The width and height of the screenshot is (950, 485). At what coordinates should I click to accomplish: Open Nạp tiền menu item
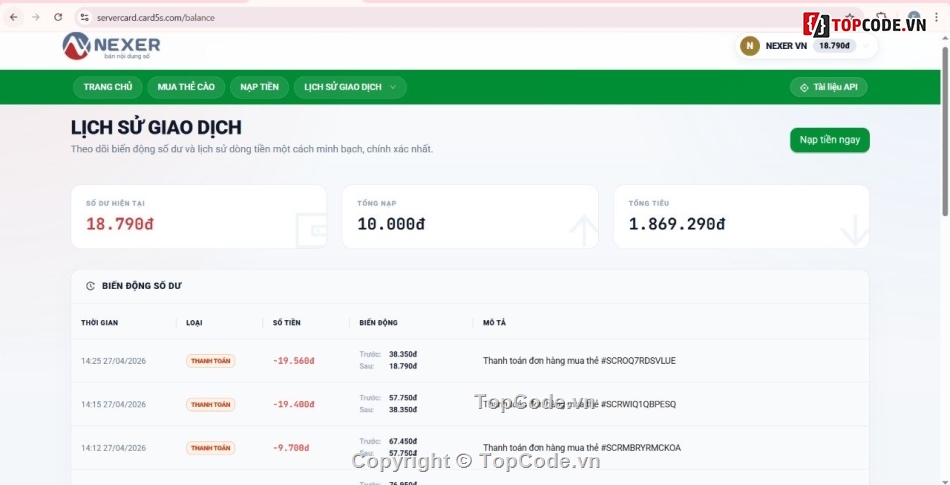(259, 87)
